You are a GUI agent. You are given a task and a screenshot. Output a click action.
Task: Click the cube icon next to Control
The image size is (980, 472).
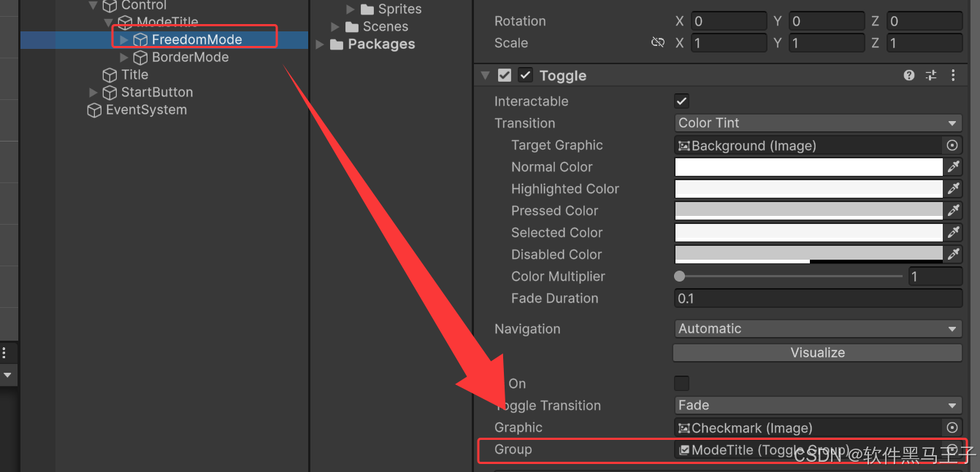pos(110,5)
